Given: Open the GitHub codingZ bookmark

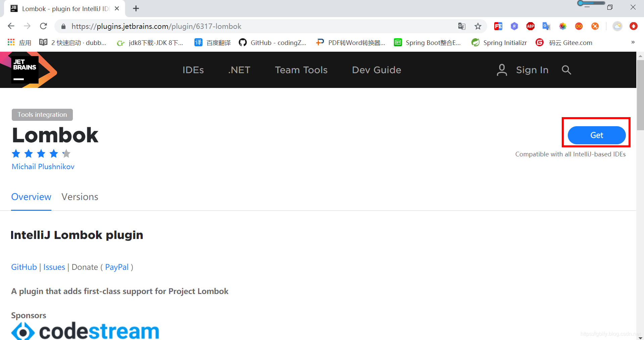Looking at the screenshot, I should tap(273, 43).
